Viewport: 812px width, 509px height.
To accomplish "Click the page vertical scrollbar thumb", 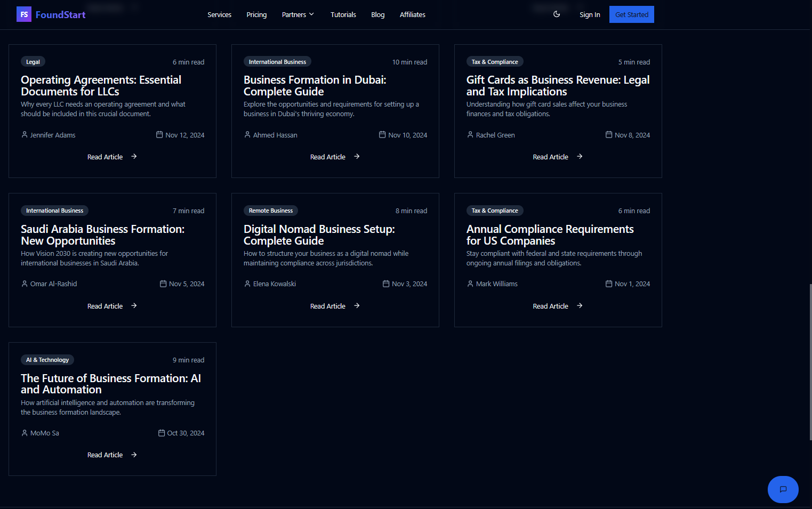I will [810, 362].
